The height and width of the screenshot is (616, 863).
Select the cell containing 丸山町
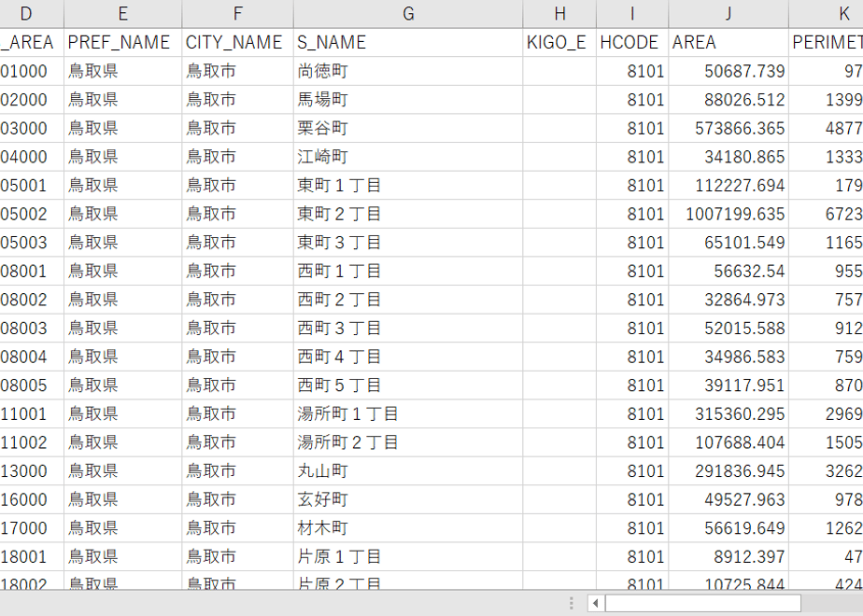coord(408,471)
